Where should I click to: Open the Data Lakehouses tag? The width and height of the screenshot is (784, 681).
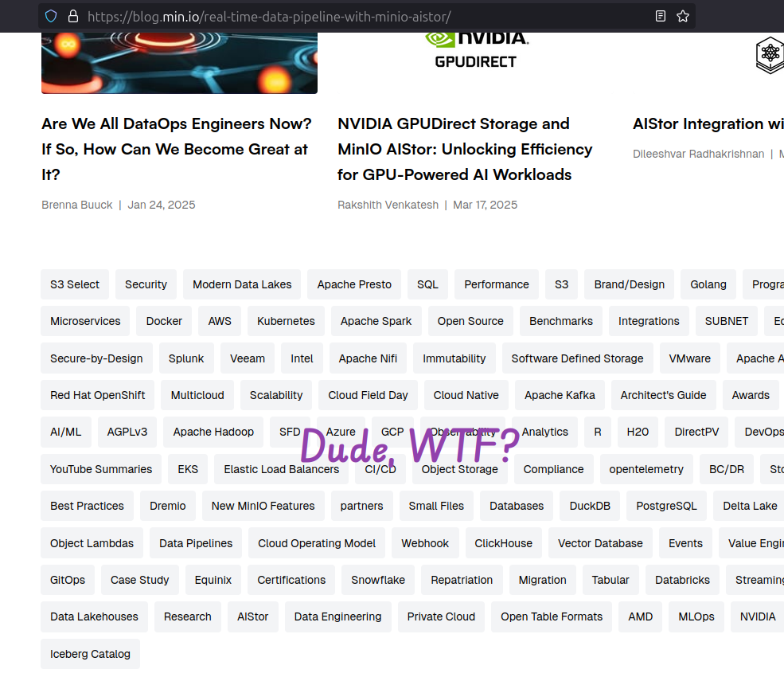pyautogui.click(x=94, y=616)
